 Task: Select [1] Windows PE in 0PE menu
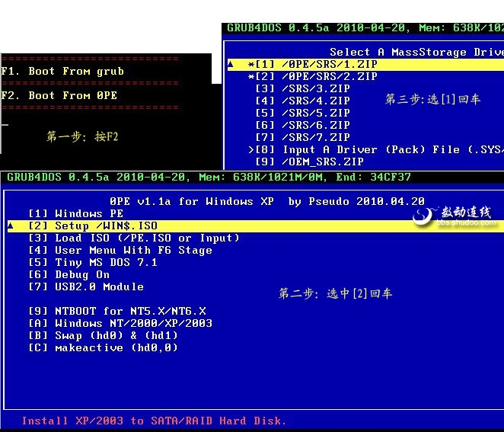click(x=76, y=213)
